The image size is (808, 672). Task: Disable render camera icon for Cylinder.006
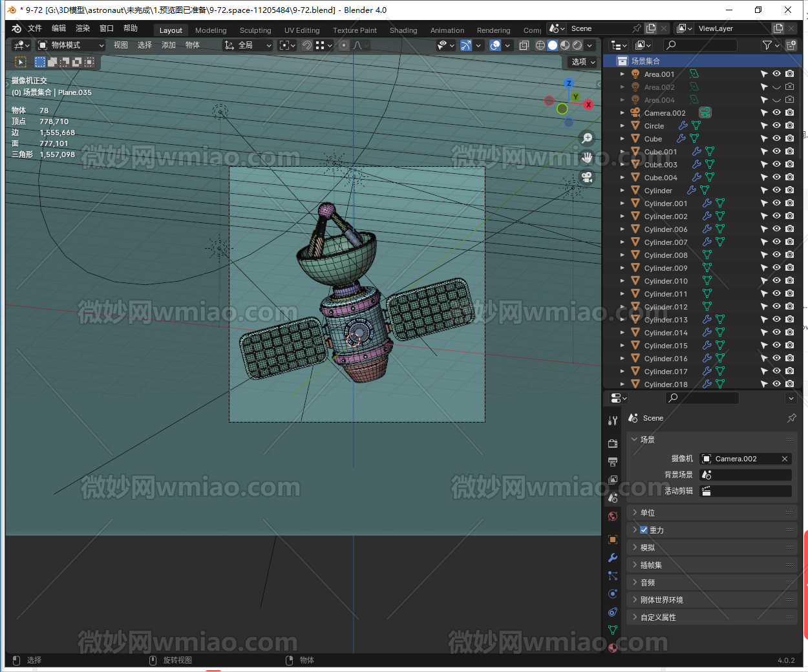point(789,229)
